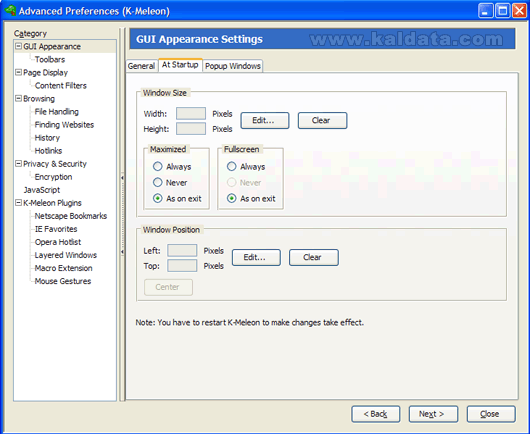The image size is (530, 434).
Task: Click the K-Meleon title bar icon
Action: tap(10, 10)
